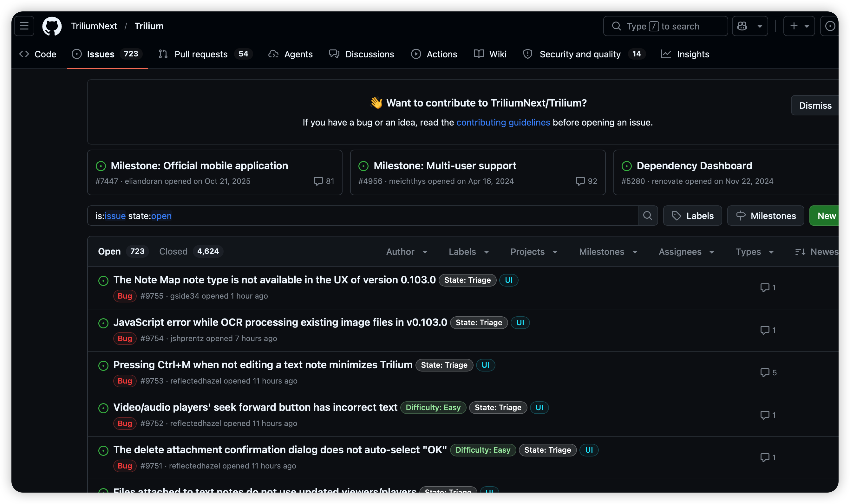Open the TriliumNext owner link

[94, 26]
